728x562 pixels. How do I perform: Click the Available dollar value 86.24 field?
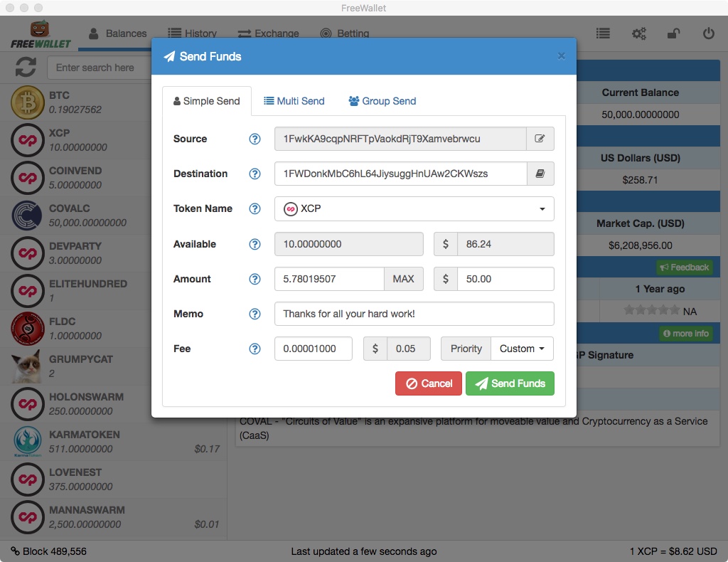[505, 244]
